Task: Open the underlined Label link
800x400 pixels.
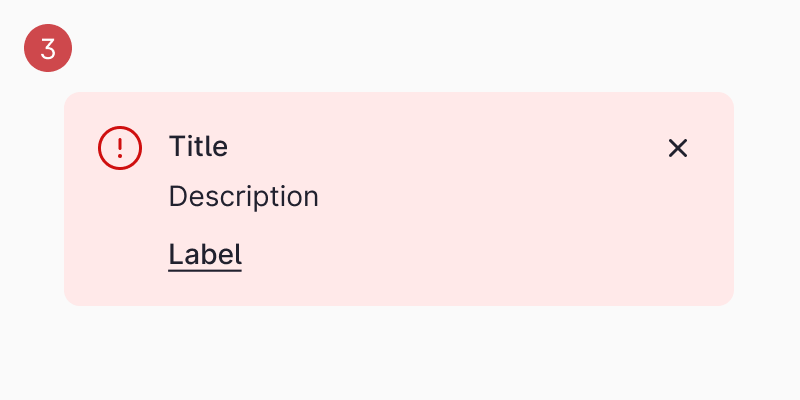Action: pyautogui.click(x=205, y=255)
